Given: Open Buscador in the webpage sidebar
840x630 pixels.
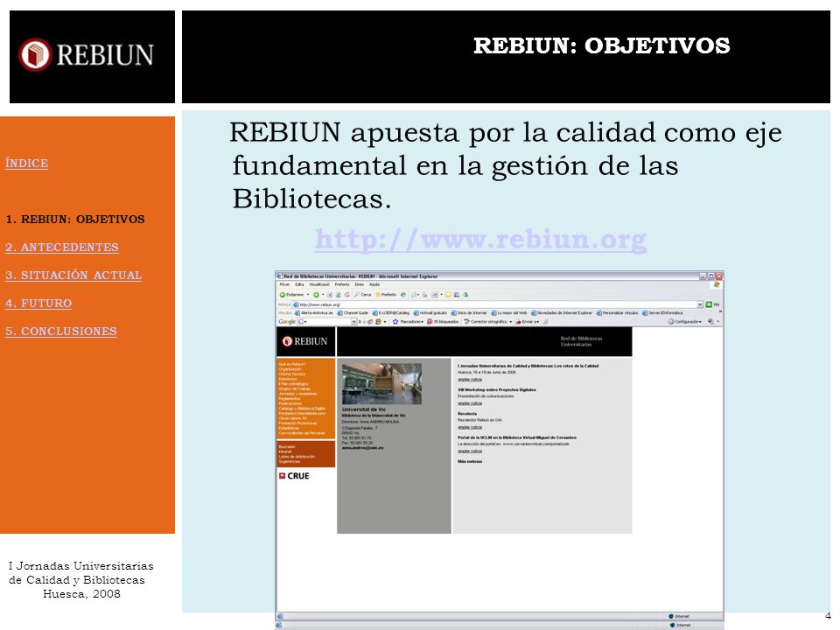Looking at the screenshot, I should tap(287, 447).
